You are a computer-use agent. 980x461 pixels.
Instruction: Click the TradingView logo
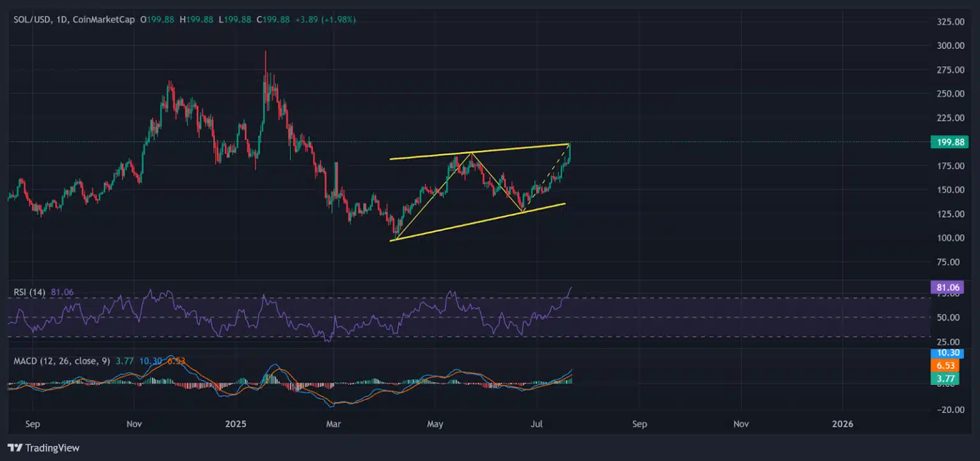[x=43, y=448]
